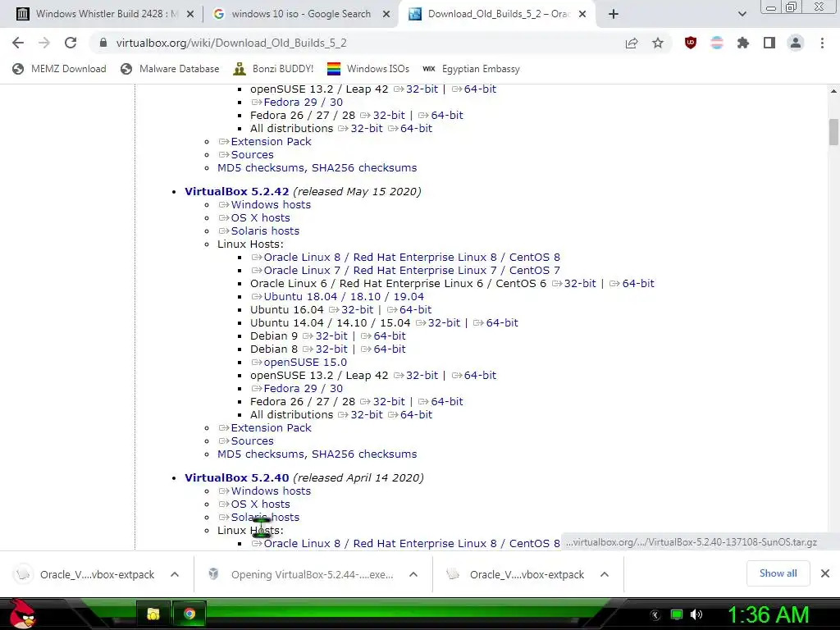840x630 pixels.
Task: Expand VirtualBox-5.2.44 exe download options
Action: point(413,574)
